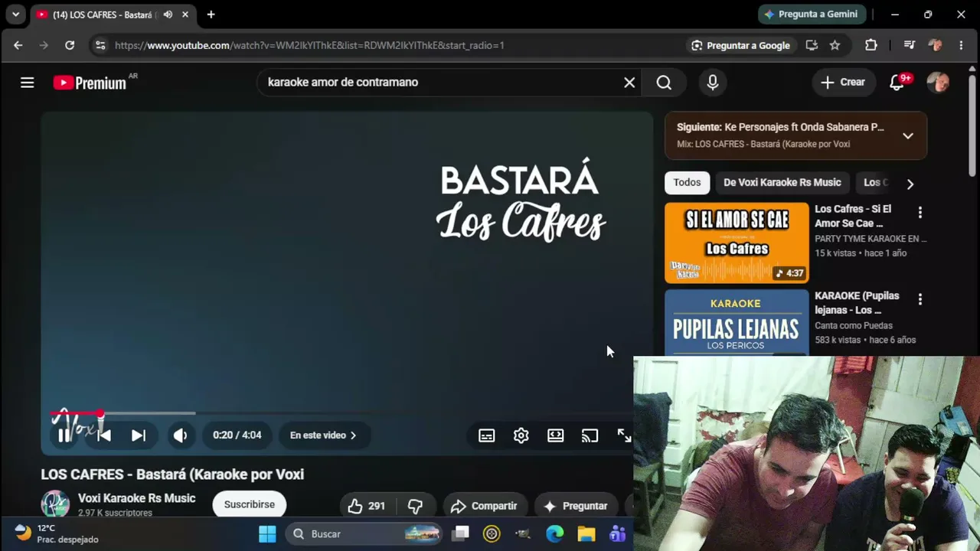Open the Chrome profile avatar
This screenshot has height=551, width=980.
coord(935,45)
